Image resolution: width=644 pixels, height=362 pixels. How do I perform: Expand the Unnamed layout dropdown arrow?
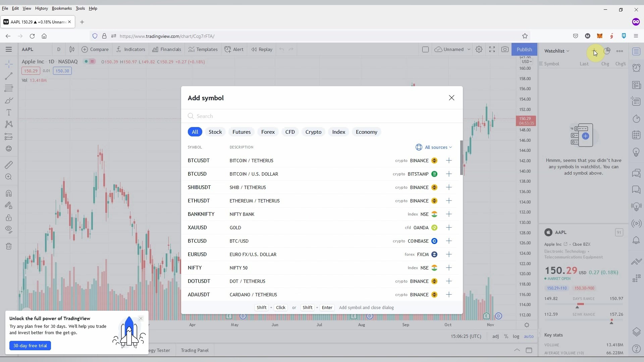coord(469,49)
